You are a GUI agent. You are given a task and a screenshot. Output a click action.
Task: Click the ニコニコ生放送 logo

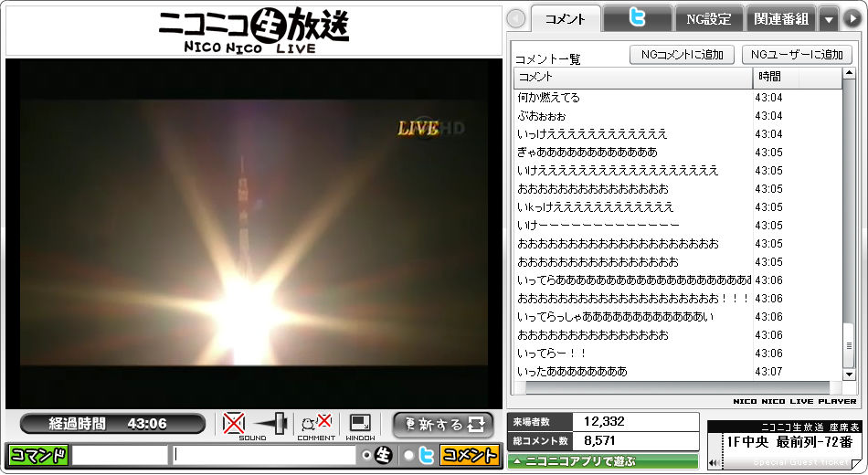253,31
